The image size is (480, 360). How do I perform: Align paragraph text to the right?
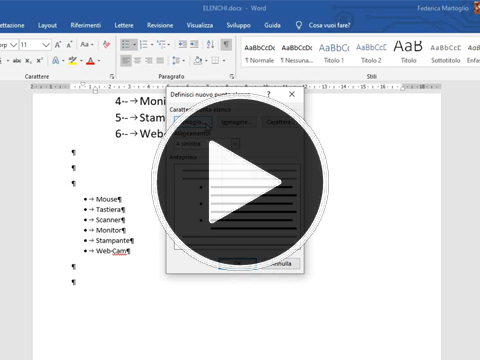point(149,61)
